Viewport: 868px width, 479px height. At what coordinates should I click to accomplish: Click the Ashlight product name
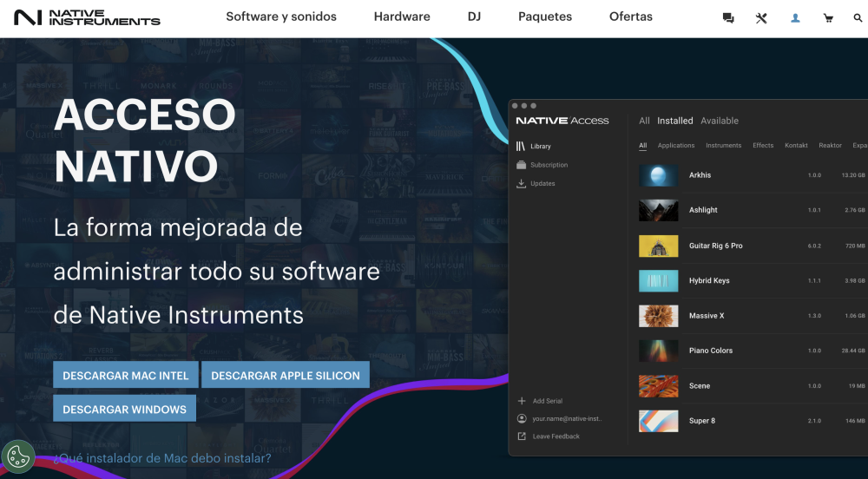[703, 210]
